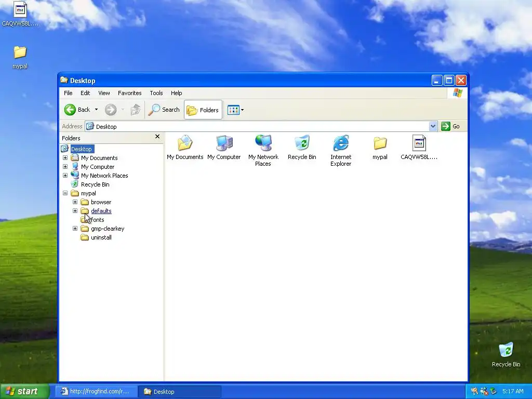
Task: Select Recycle Bin on desktop wallpaper
Action: point(506,355)
